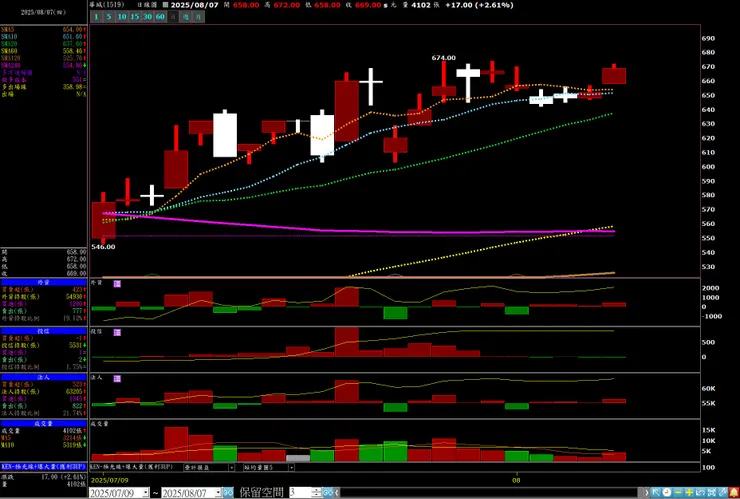Click the tallest red volume bar
740x499 pixels.
176,444
